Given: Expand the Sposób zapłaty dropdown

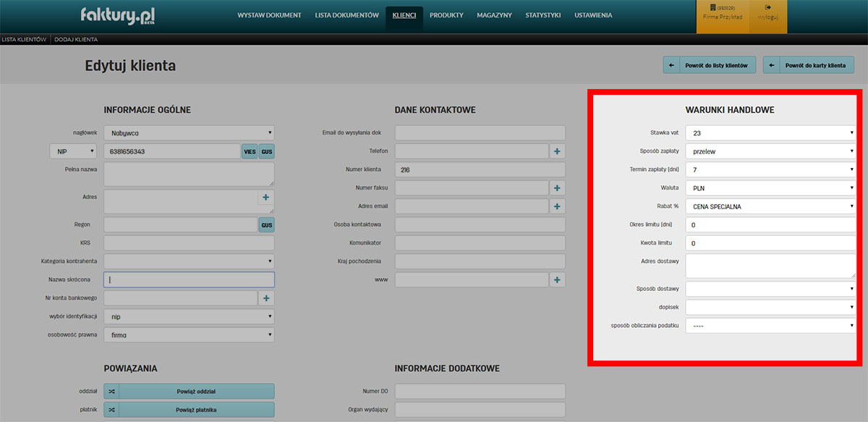Looking at the screenshot, I should pyautogui.click(x=770, y=151).
